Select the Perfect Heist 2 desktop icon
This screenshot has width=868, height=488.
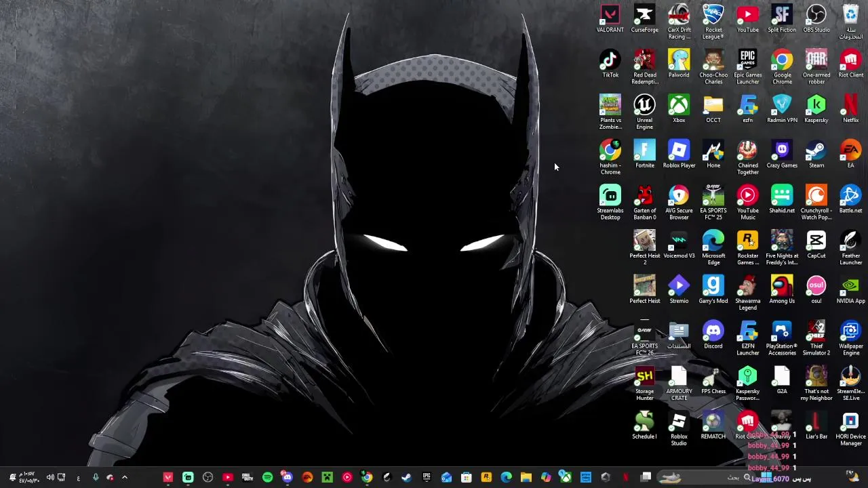pyautogui.click(x=644, y=248)
